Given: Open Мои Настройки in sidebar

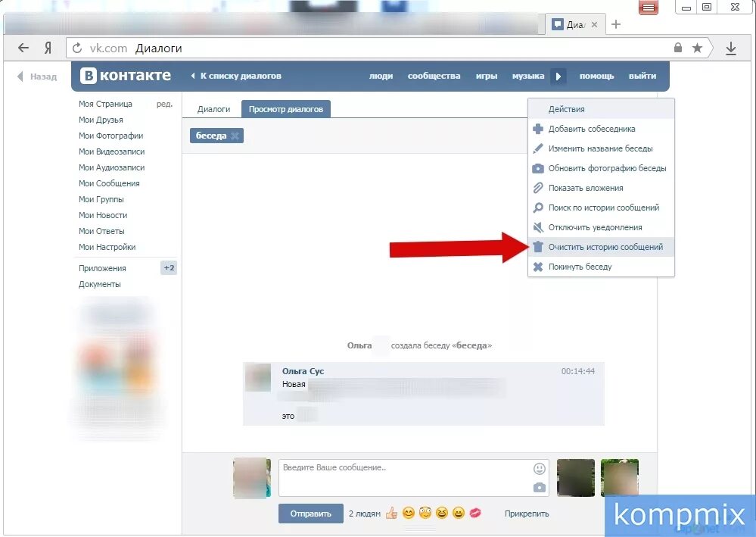Looking at the screenshot, I should point(107,247).
